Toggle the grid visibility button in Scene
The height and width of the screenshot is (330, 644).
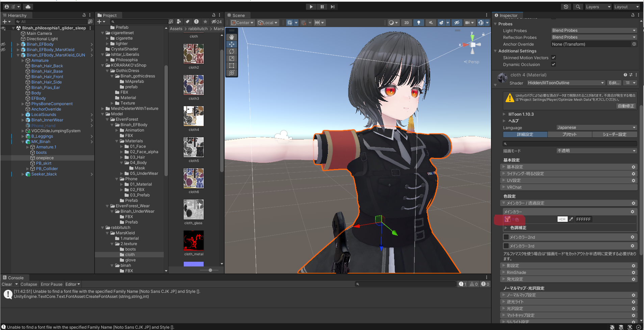click(289, 23)
